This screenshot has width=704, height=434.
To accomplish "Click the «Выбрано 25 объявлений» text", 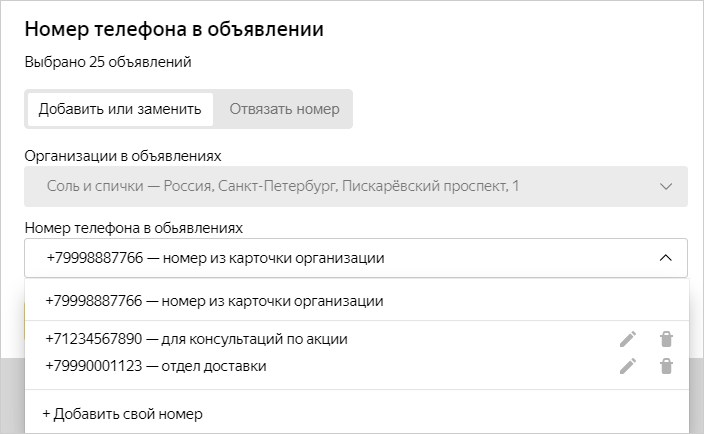I will coord(108,62).
